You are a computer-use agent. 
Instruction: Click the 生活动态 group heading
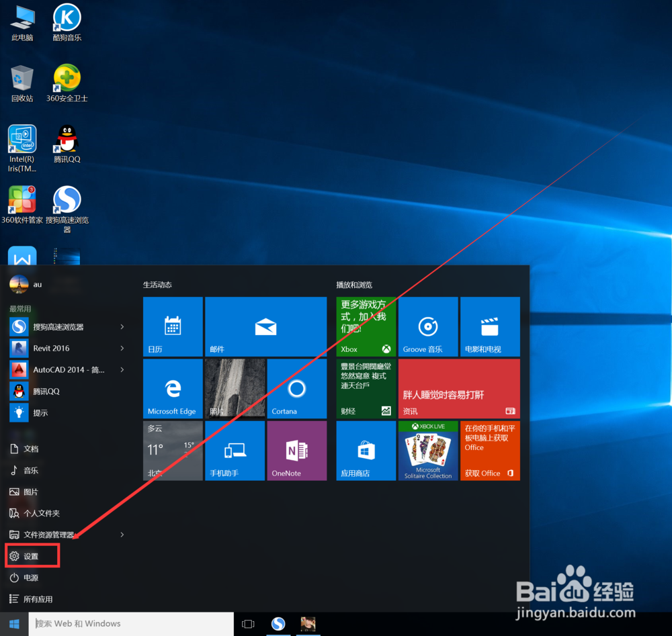157,285
